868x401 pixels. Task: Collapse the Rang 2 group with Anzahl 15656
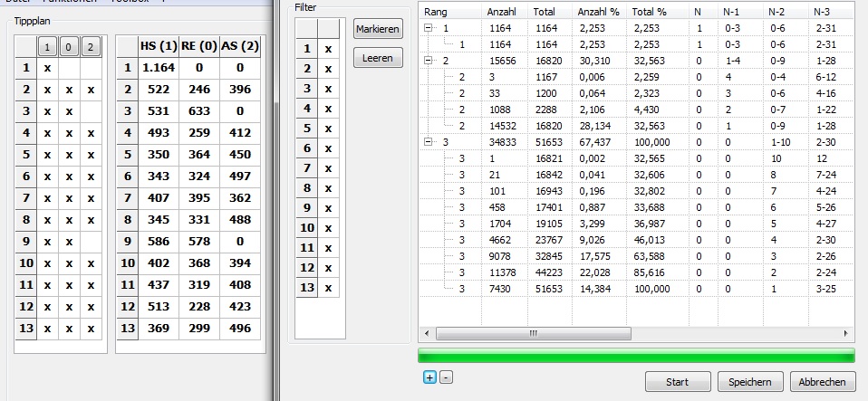click(428, 61)
